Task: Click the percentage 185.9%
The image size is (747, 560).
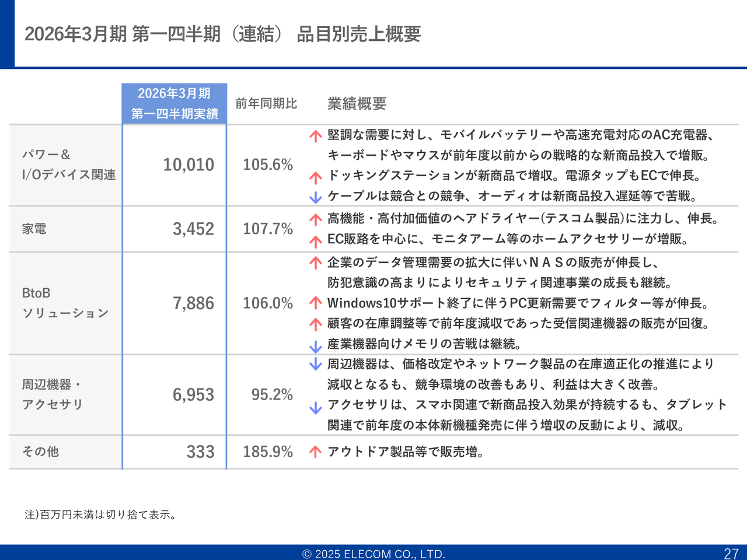Action: click(268, 452)
